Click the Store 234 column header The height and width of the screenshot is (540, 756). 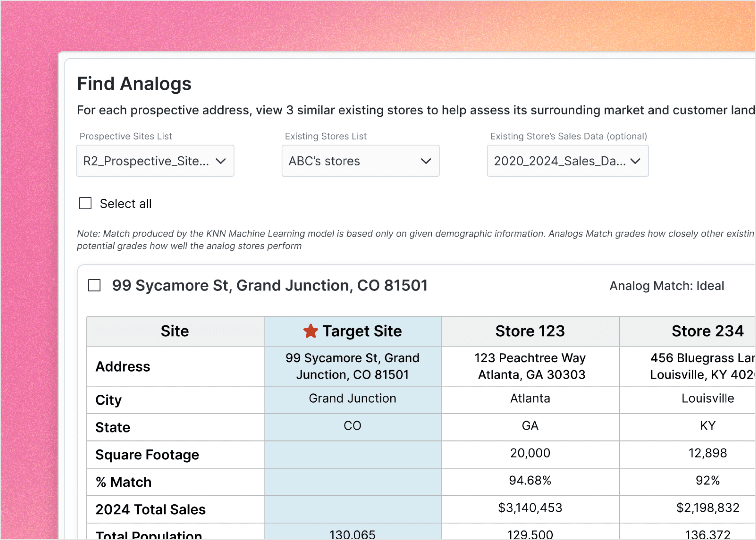[x=707, y=331]
